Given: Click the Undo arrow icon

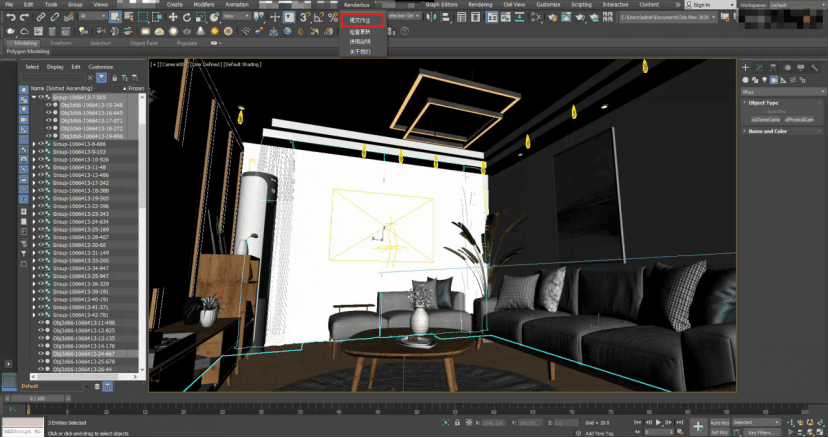Looking at the screenshot, I should [9, 17].
